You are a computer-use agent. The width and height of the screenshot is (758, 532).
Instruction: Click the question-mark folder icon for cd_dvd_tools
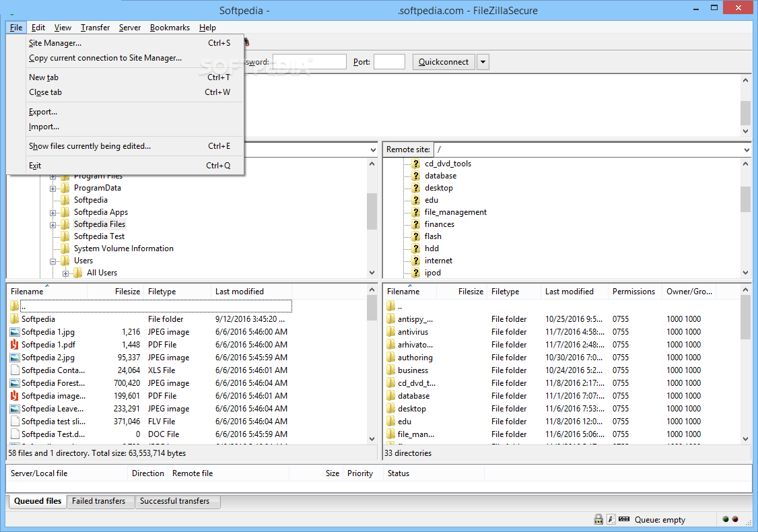pos(416,164)
